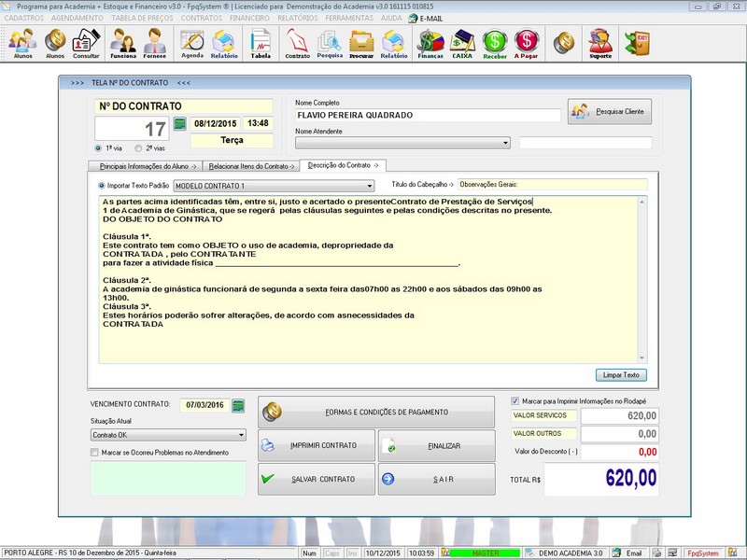The width and height of the screenshot is (747, 560).
Task: Open the CAIXA toolbar icon
Action: click(462, 43)
